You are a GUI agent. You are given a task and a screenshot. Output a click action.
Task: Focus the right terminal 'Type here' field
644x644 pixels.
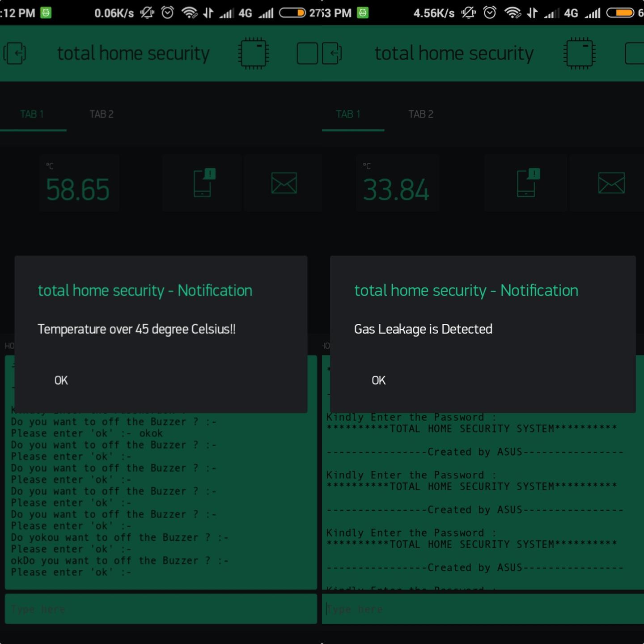483,609
